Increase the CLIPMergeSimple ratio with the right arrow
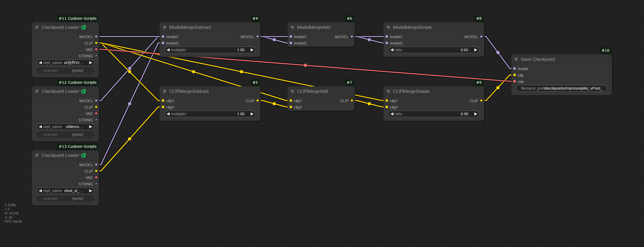The height and width of the screenshot is (247, 644). click(476, 114)
